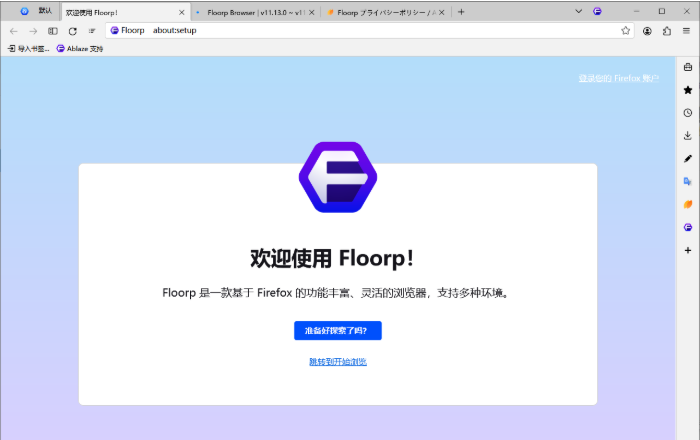The image size is (700, 440).
Task: Open a new tab with plus button
Action: point(461,12)
